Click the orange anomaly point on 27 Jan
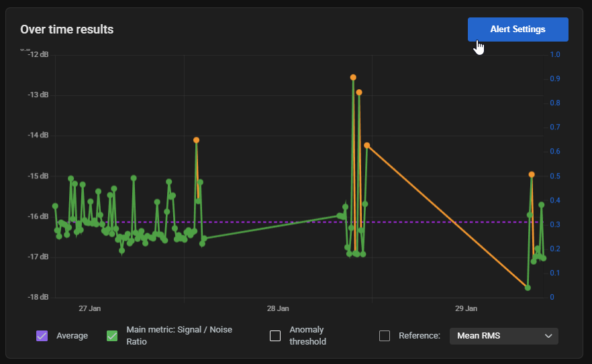 [x=197, y=140]
